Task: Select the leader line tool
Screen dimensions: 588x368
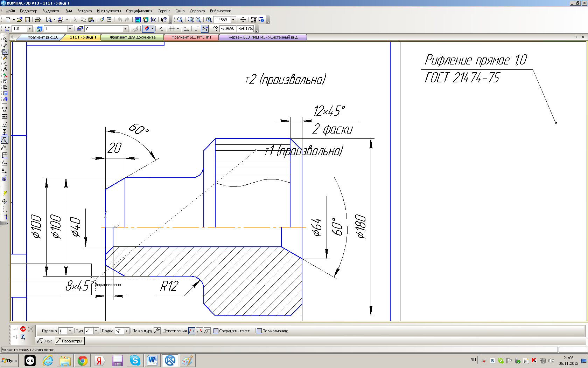Action: point(5,140)
